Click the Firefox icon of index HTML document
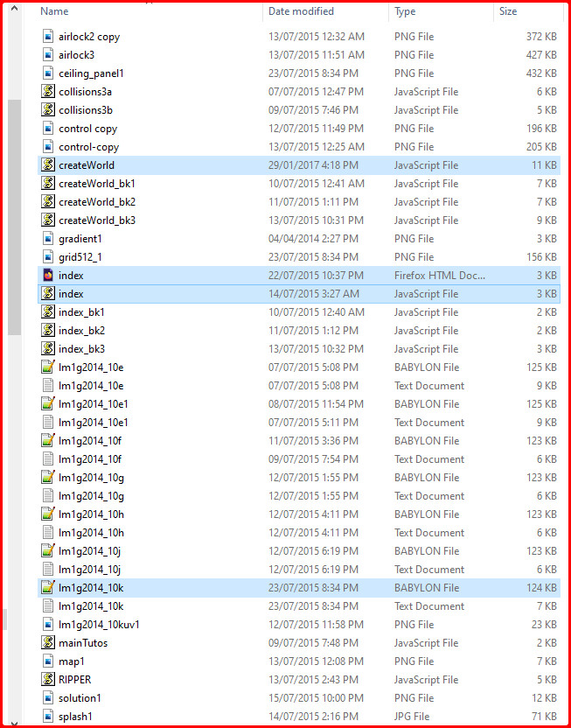571x728 pixels. coord(48,276)
